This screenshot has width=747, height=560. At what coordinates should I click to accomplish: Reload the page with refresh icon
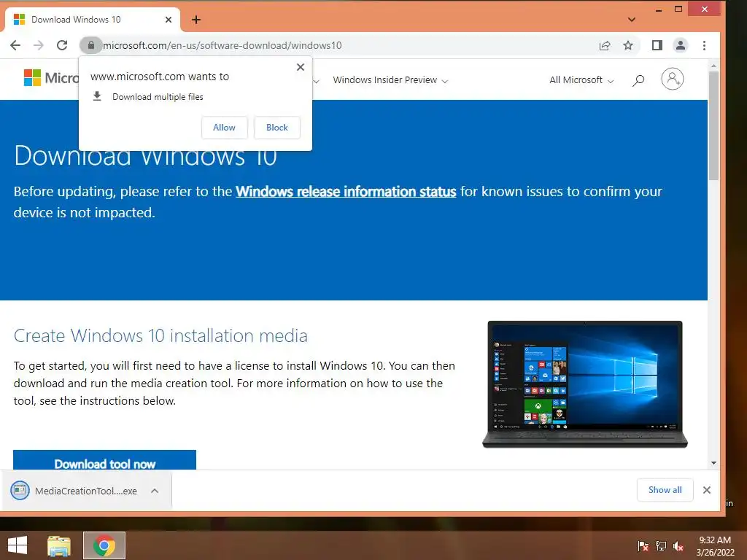62,45
